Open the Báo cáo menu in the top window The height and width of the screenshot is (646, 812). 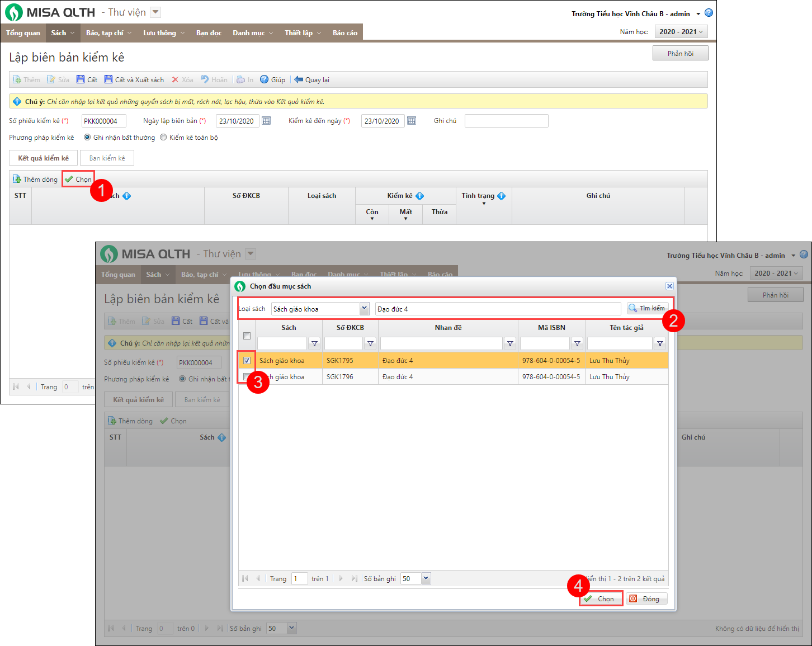pos(345,32)
